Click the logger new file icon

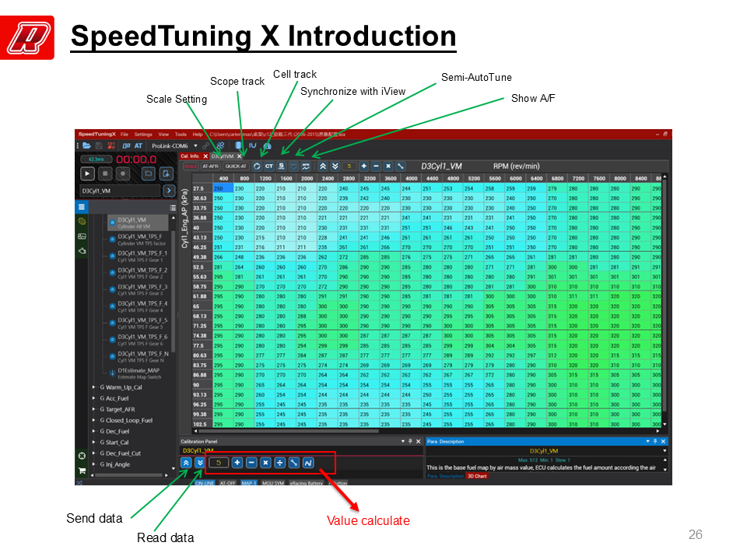click(x=166, y=173)
